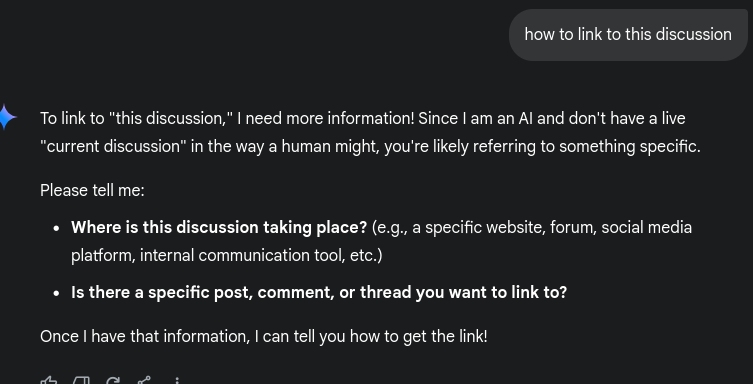Click bold text 'Where is this discussion taking place?'
This screenshot has height=384, width=753.
pyautogui.click(x=219, y=227)
